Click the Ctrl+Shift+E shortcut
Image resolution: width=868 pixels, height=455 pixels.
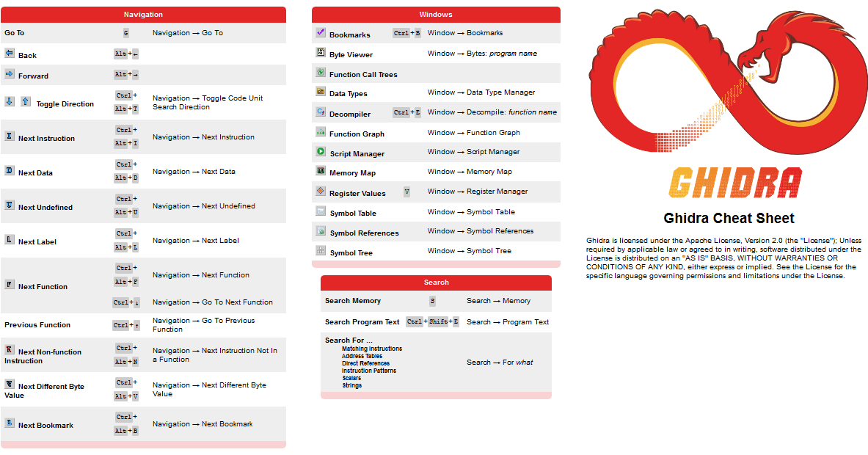coord(433,321)
